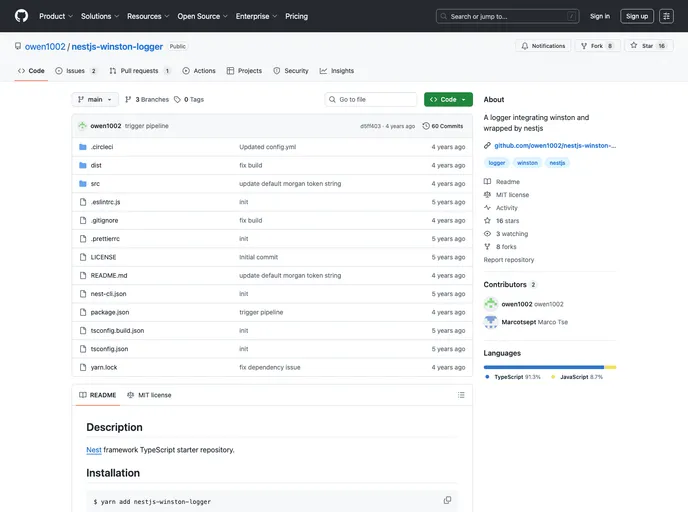
Task: Open owen1002 owner link in title
Action: click(45, 47)
